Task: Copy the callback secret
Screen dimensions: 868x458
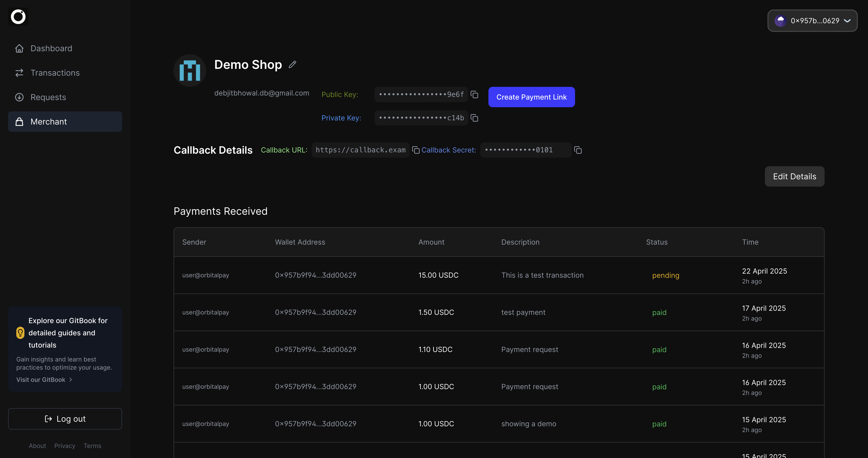Action: coord(578,150)
